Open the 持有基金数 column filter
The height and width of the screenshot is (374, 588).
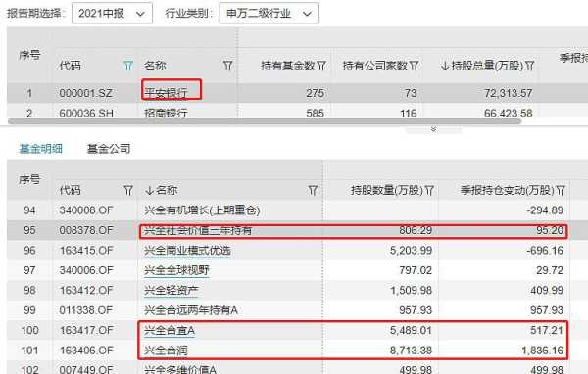[x=321, y=66]
